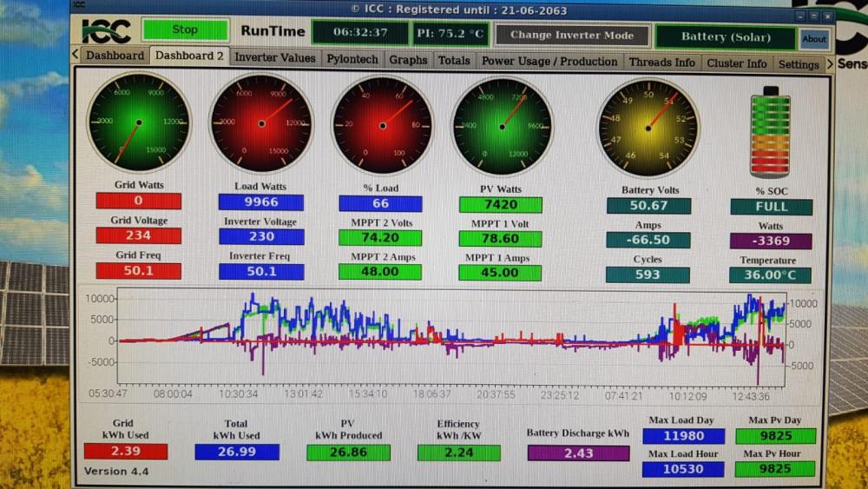Click the 10:30:34 point on graph timeline

238,393
